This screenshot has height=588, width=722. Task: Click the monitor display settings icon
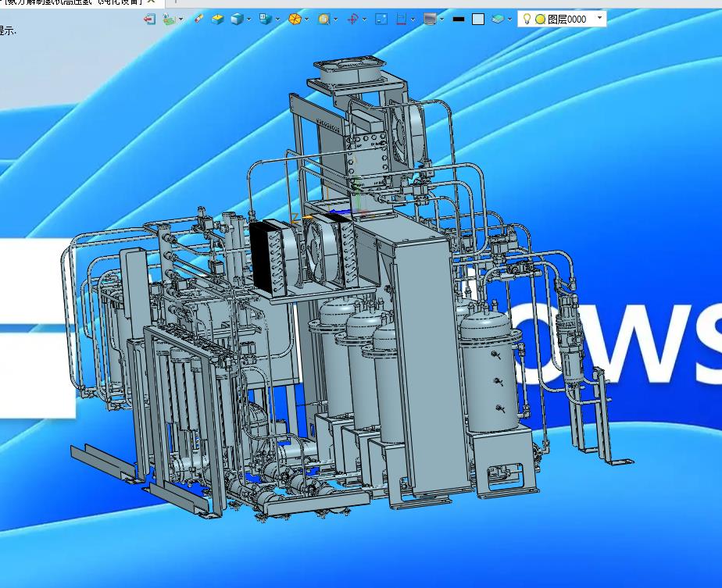coord(430,20)
